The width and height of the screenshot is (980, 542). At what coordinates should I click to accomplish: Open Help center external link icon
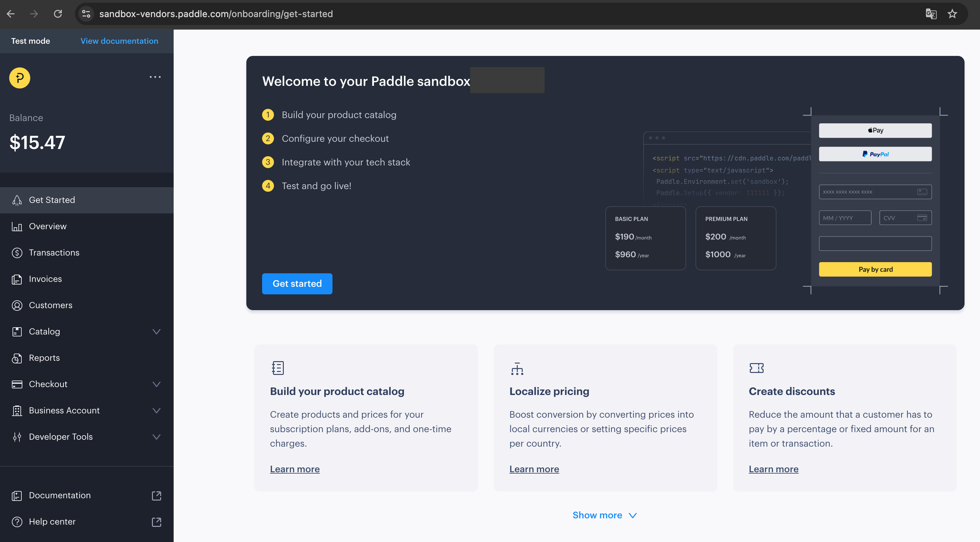tap(156, 522)
